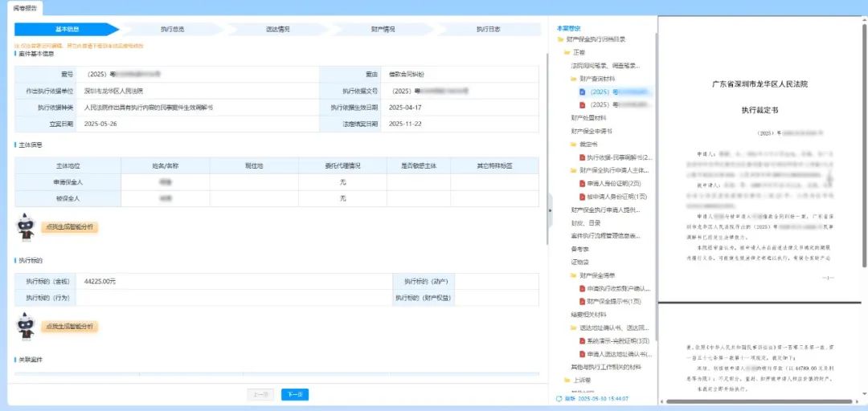Click 点我生成智能分析 under 执行标的
Viewport: 868px width, 411px height.
click(69, 327)
